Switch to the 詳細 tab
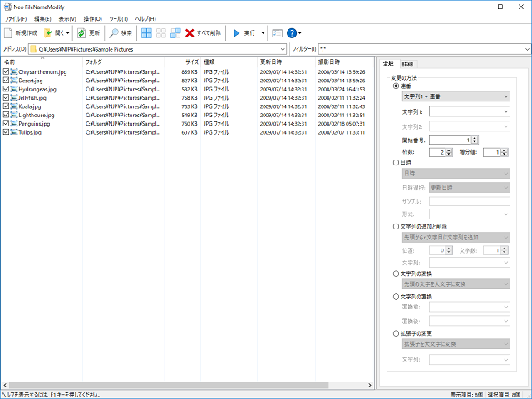532x399 pixels. 407,64
